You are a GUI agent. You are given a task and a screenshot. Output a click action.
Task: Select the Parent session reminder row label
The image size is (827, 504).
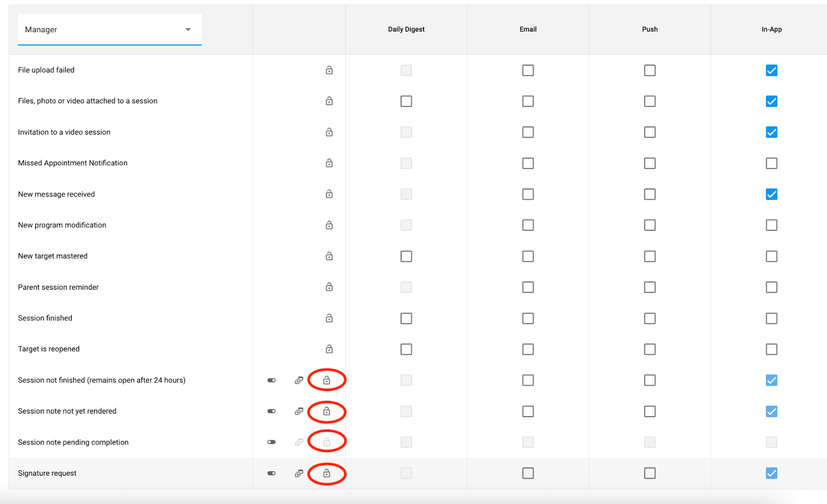[58, 287]
